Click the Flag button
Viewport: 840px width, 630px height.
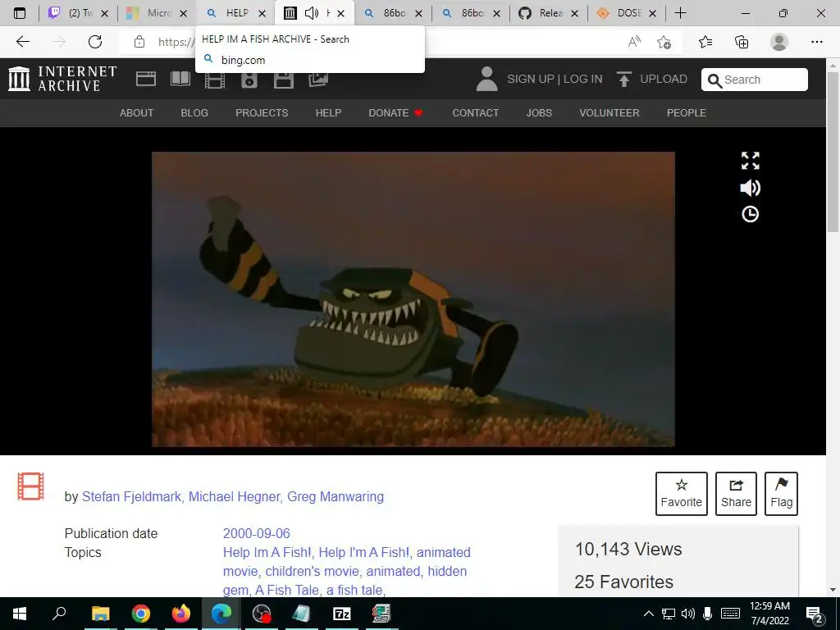coord(781,493)
